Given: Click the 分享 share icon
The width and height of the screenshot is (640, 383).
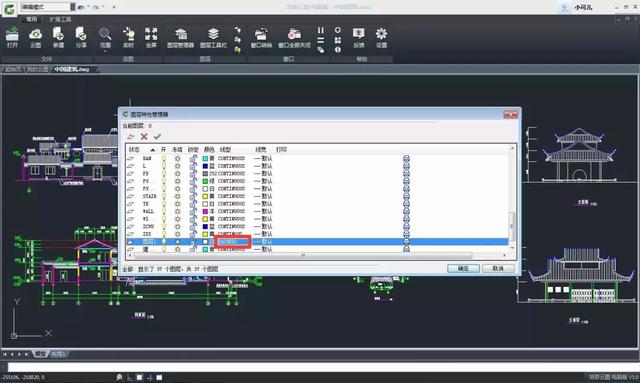Looking at the screenshot, I should click(81, 38).
